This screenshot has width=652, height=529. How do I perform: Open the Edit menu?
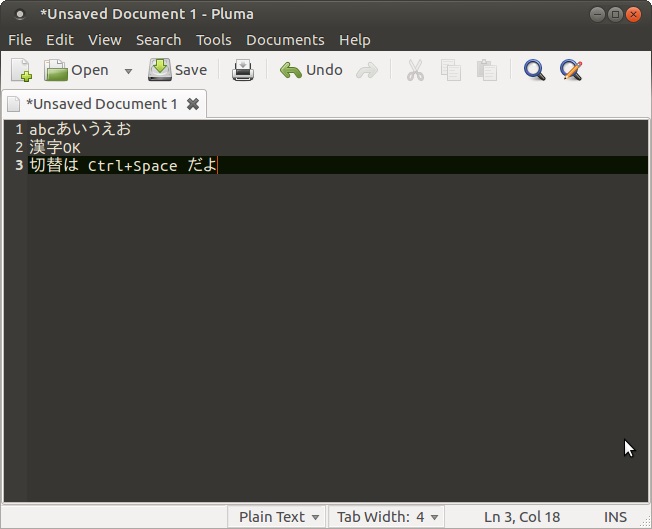point(60,40)
